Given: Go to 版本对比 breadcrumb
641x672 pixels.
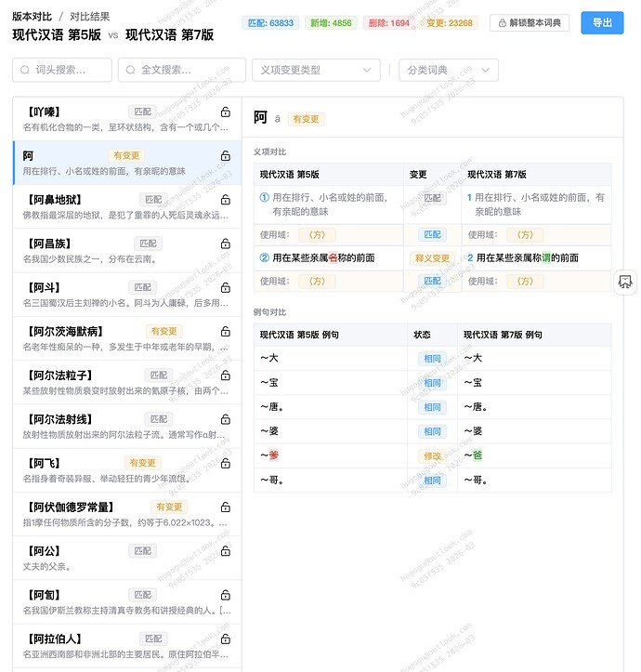Looking at the screenshot, I should pyautogui.click(x=32, y=17).
